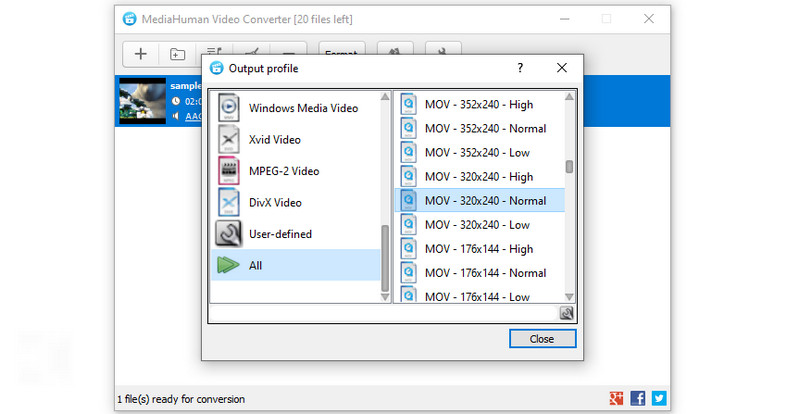Screen dimensions: 799x414
Task: Click the add file plus icon
Action: pyautogui.click(x=141, y=54)
